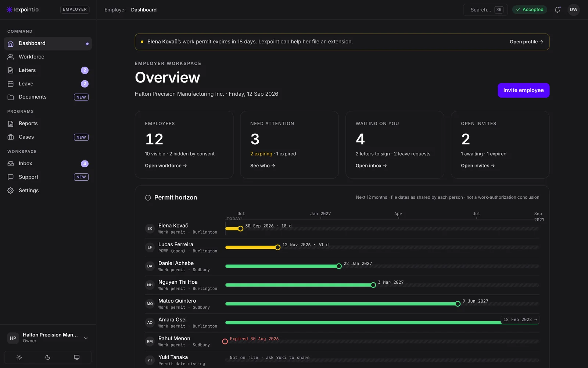Click Mateo Quintero's 9 Jun 2027 marker
The height and width of the screenshot is (368, 588).
click(x=458, y=304)
